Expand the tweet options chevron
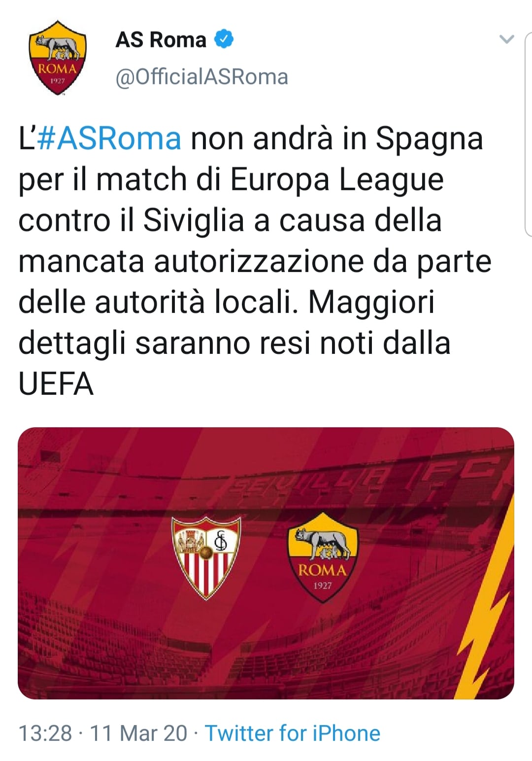The height and width of the screenshot is (761, 532). tap(506, 39)
